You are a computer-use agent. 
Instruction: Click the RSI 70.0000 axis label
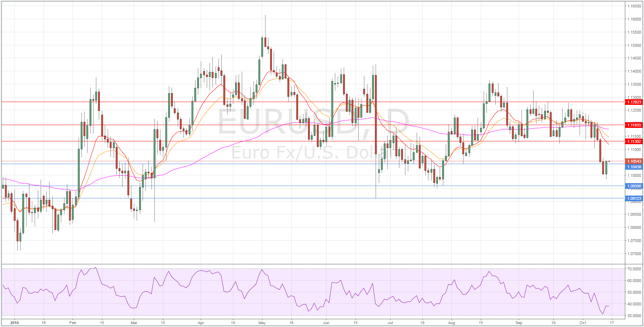tap(634, 269)
